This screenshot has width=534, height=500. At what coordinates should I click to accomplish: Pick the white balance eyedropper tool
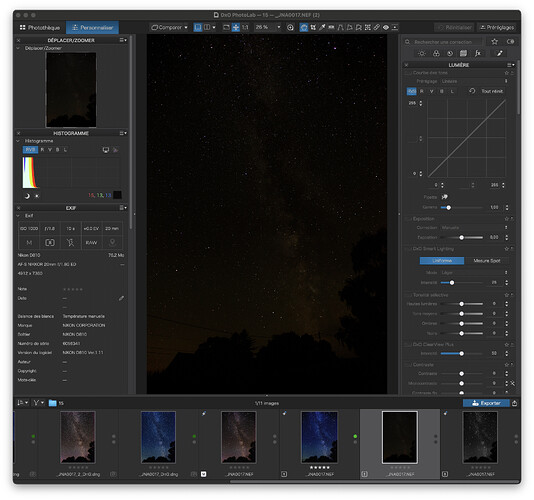[x=322, y=27]
